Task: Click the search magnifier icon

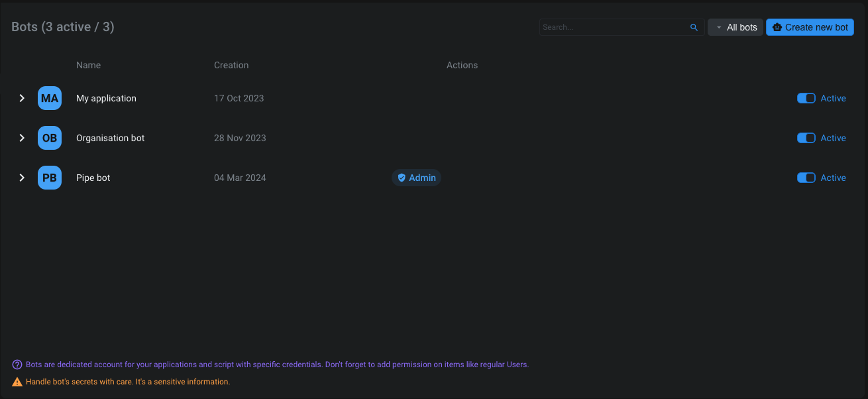Action: 694,27
